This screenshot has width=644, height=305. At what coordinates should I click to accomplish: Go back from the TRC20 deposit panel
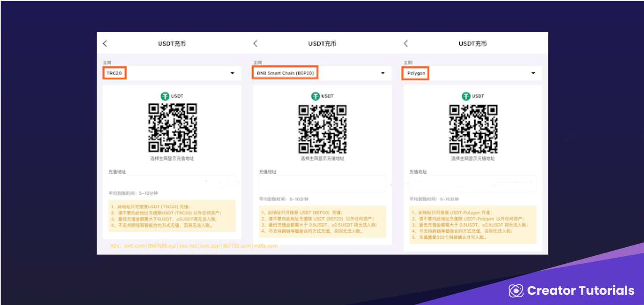105,43
